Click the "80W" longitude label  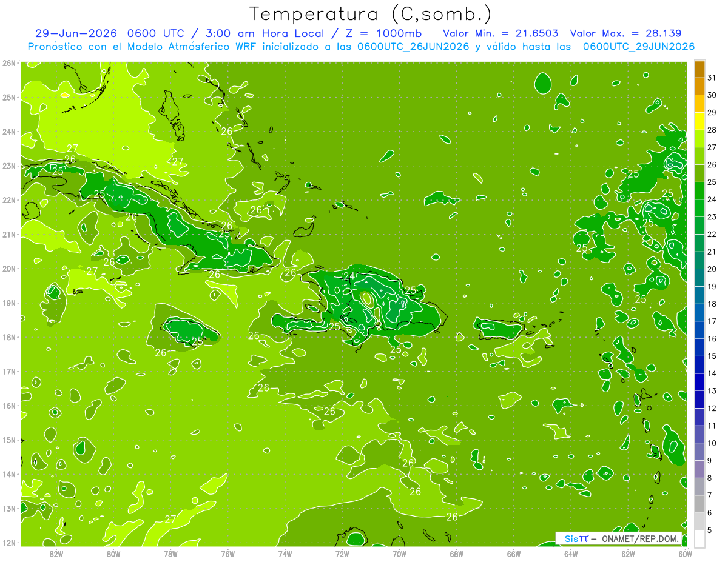(113, 554)
